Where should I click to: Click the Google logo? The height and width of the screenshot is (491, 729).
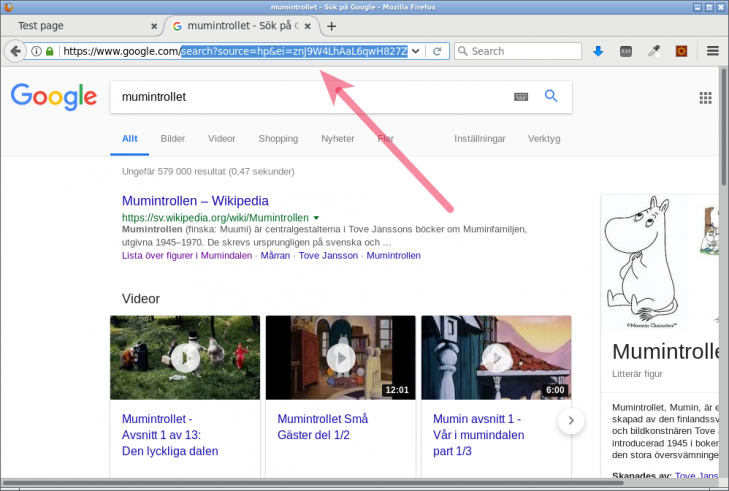[x=54, y=97]
